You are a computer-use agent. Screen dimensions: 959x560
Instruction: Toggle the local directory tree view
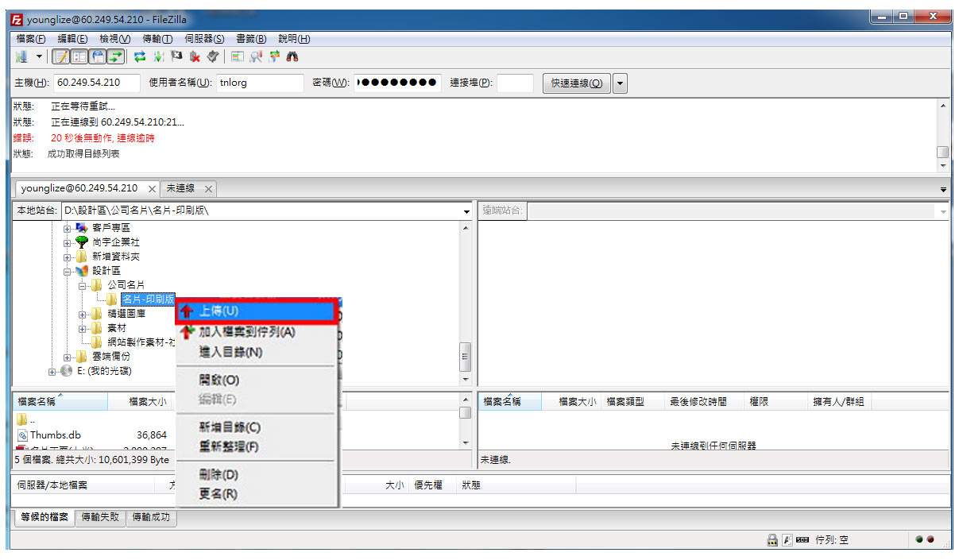(x=79, y=56)
